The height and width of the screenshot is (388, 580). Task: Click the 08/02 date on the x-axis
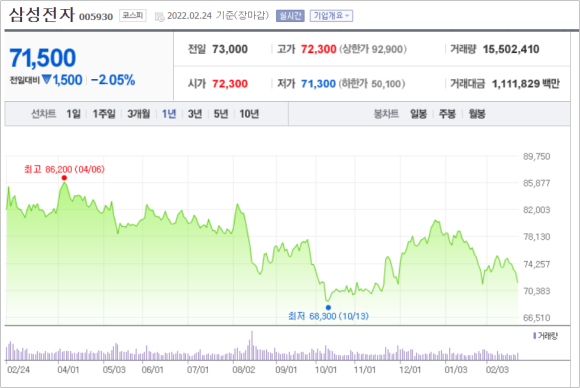click(x=244, y=370)
